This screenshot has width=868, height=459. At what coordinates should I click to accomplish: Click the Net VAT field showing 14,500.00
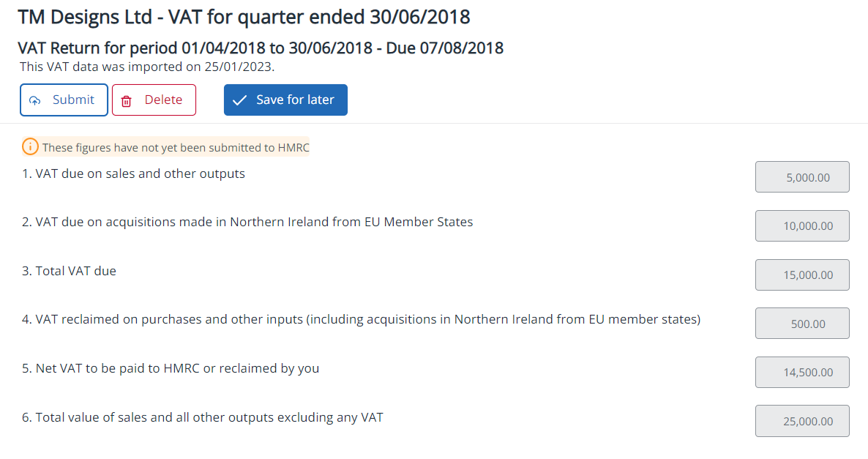[x=802, y=372]
